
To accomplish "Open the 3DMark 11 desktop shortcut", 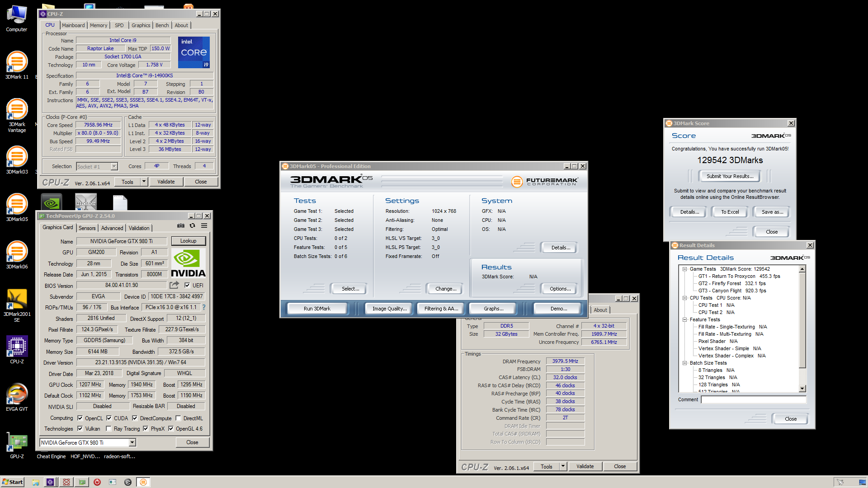I will (17, 65).
